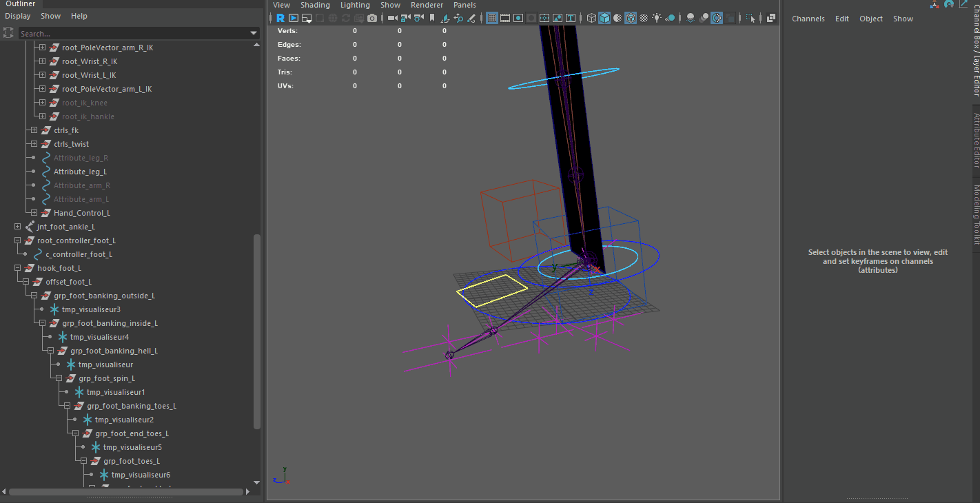
Task: Enable Smooth Shade All display mode icon
Action: [x=605, y=18]
